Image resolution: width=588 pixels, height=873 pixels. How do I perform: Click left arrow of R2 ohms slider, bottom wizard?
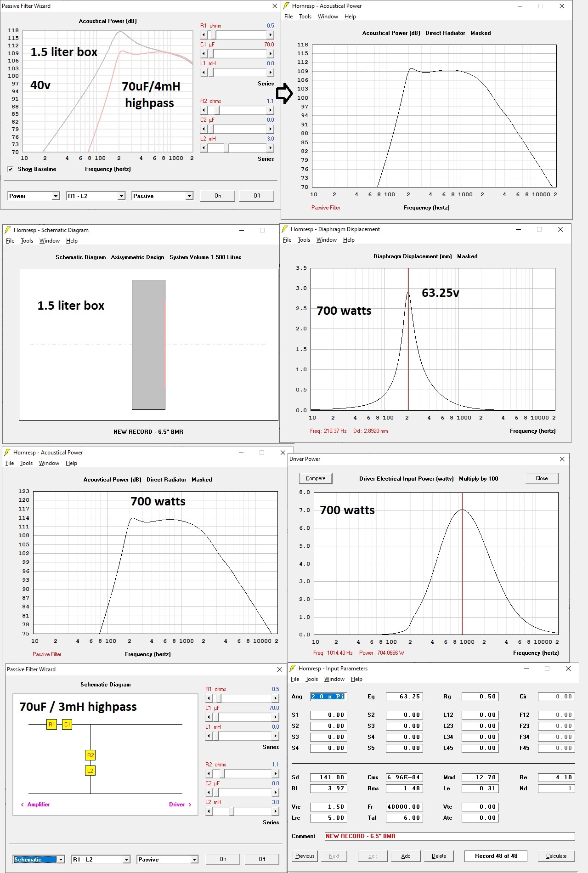point(209,774)
